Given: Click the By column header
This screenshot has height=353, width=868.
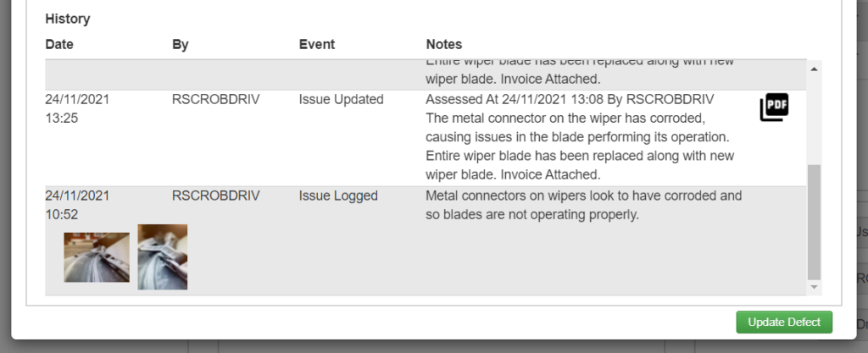Looking at the screenshot, I should [181, 44].
